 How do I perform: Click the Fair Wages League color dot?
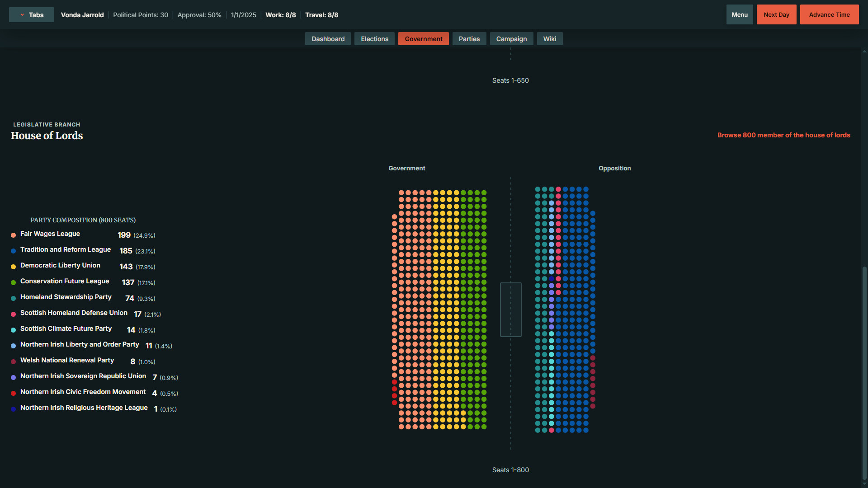click(14, 235)
